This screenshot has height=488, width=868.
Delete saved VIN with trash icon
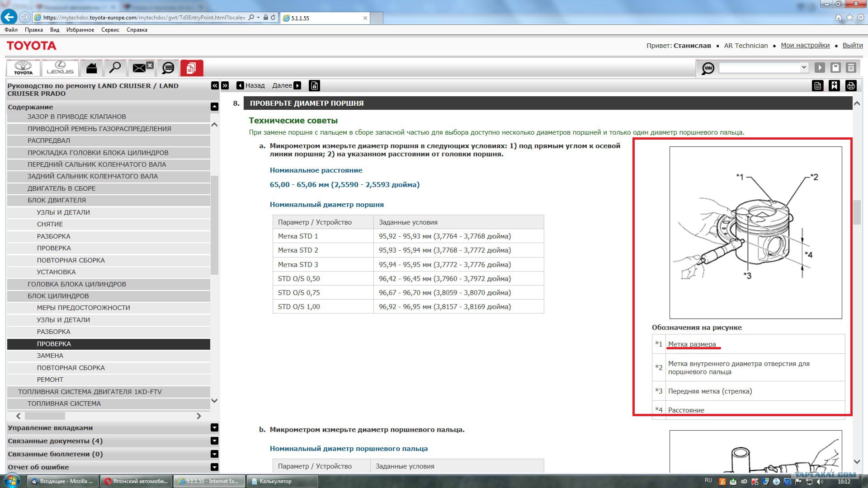coord(851,68)
